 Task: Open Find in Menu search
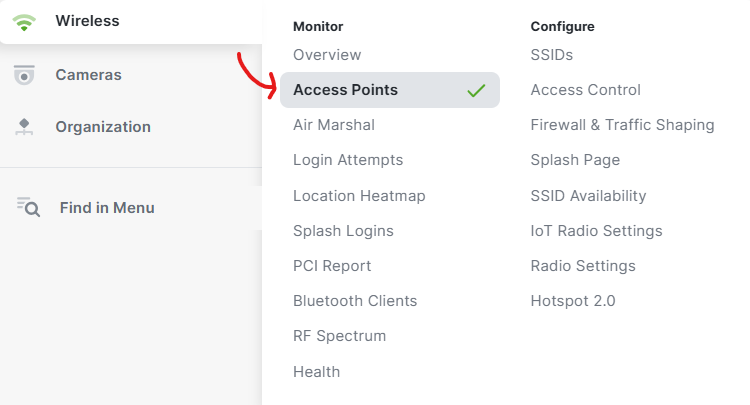(x=131, y=208)
